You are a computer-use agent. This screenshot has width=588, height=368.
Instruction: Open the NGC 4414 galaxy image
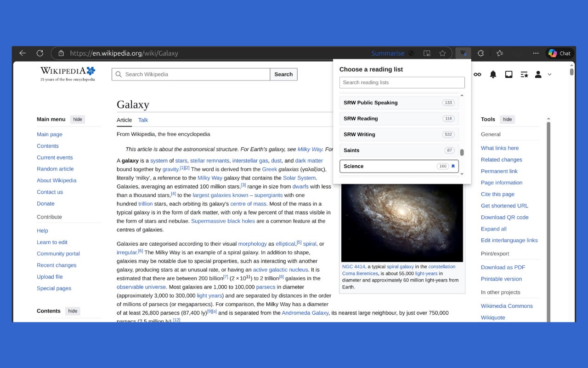coord(402,223)
